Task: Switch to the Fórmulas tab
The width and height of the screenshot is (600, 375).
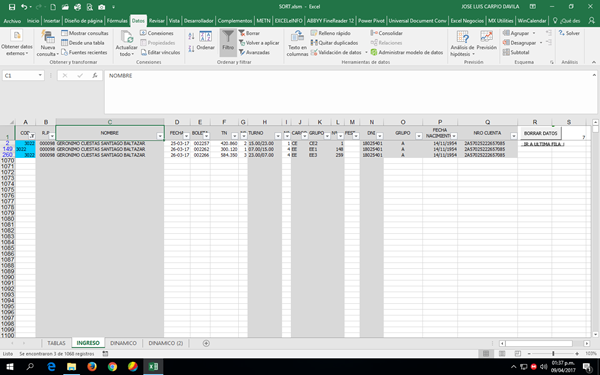Action: click(x=117, y=21)
